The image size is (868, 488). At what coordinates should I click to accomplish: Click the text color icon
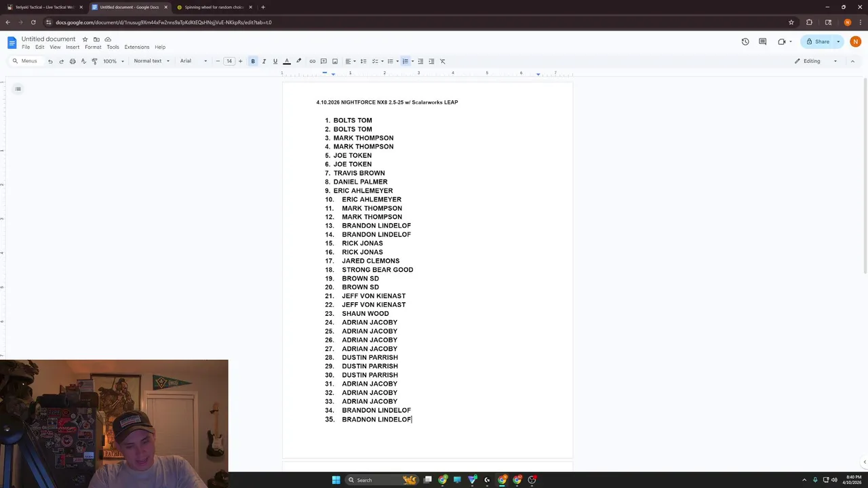point(287,61)
